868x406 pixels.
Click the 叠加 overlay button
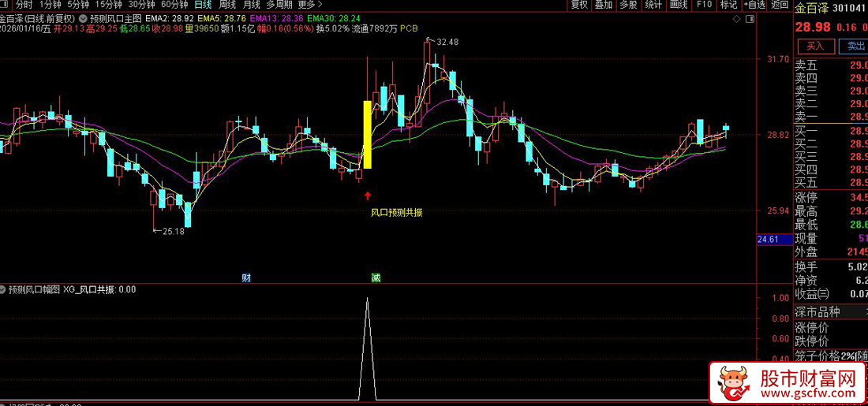(x=604, y=5)
